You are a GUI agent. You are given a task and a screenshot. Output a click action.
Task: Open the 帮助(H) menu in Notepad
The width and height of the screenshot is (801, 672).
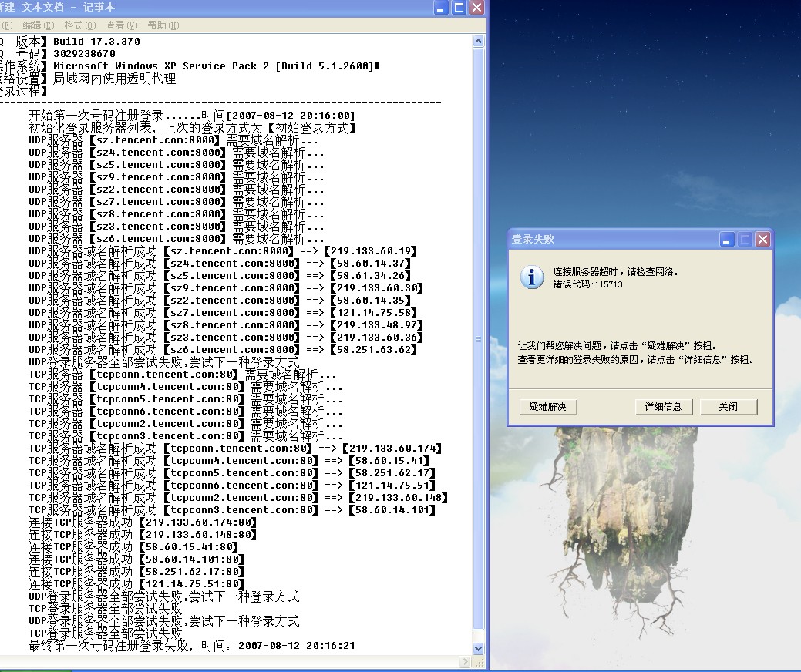point(163,25)
